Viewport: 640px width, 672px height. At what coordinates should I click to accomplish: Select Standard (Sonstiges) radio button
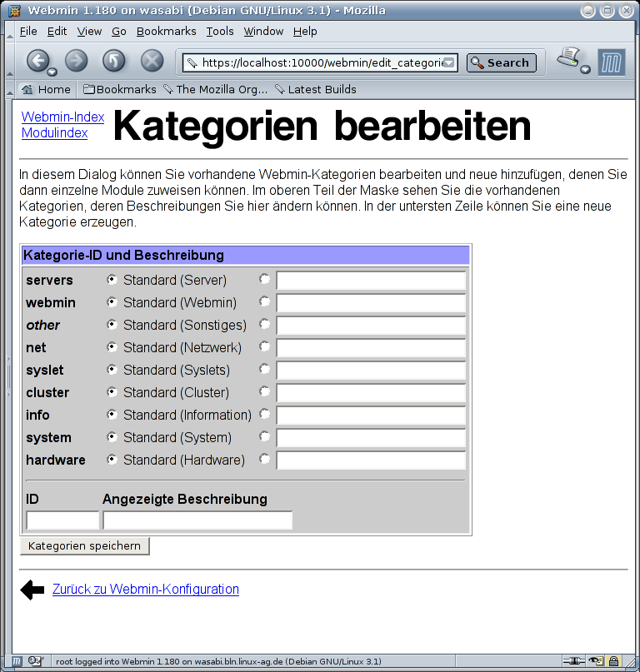[112, 325]
